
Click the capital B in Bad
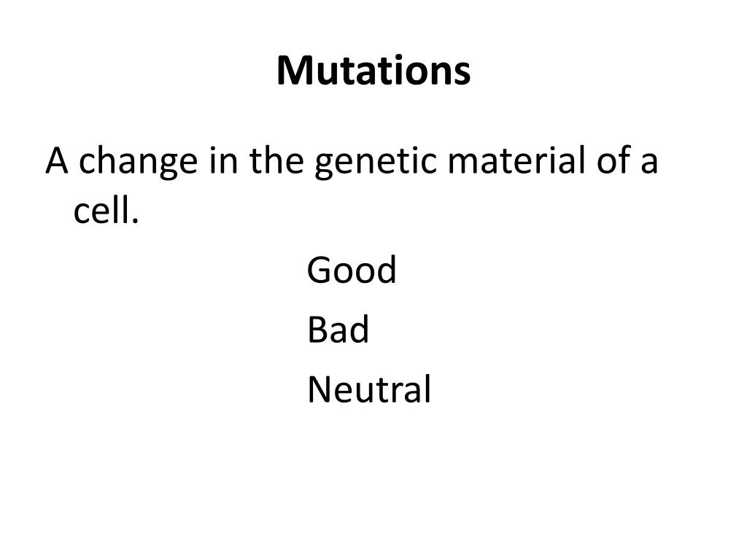[x=316, y=330]
